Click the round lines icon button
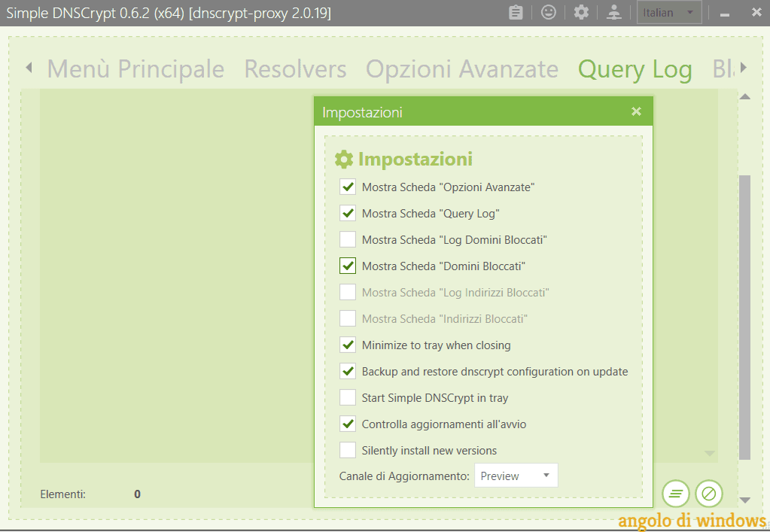Viewport: 770px width, 532px height. 676,494
